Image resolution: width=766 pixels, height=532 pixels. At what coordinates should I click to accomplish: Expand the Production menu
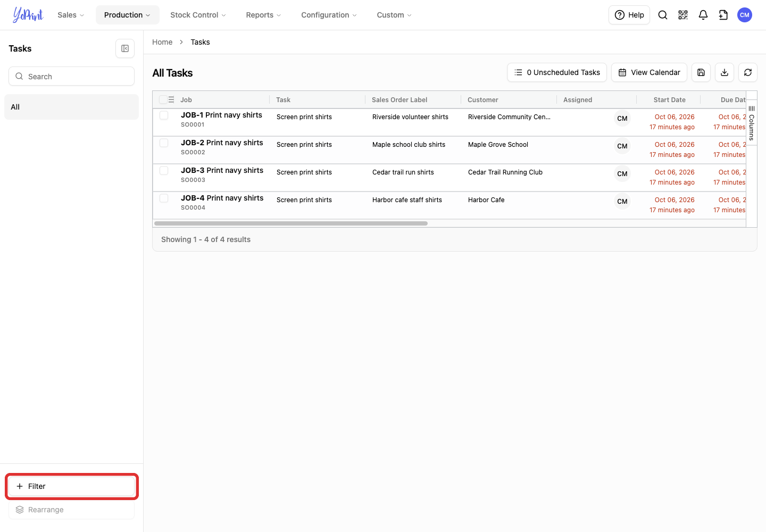127,15
